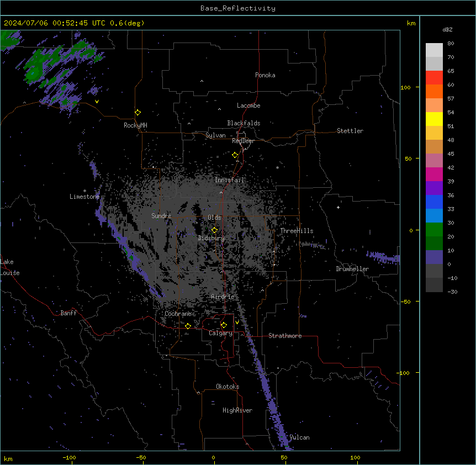The height and width of the screenshot is (465, 476).
Task: Click the Sundre town label
Action: coord(161,216)
